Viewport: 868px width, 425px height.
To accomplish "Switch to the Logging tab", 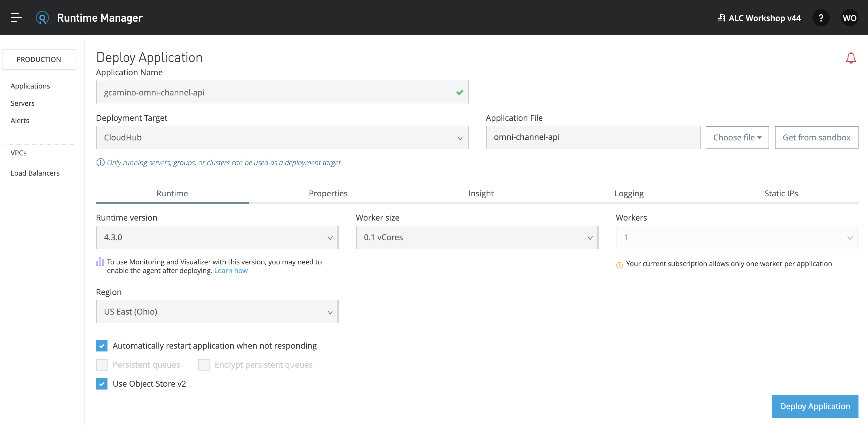I will pyautogui.click(x=629, y=193).
